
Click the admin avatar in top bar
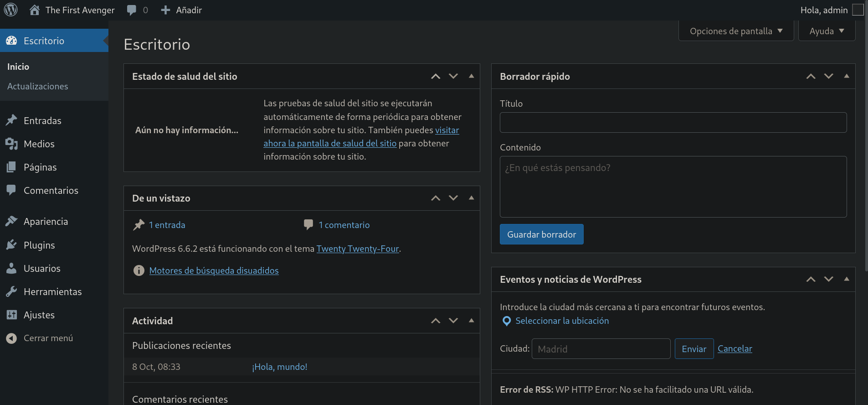tap(858, 10)
